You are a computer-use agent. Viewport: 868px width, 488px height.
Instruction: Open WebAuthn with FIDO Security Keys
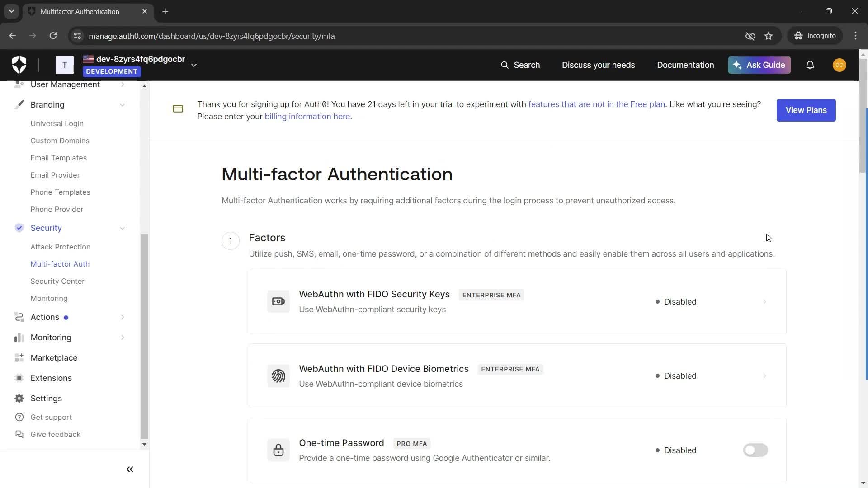point(374,294)
